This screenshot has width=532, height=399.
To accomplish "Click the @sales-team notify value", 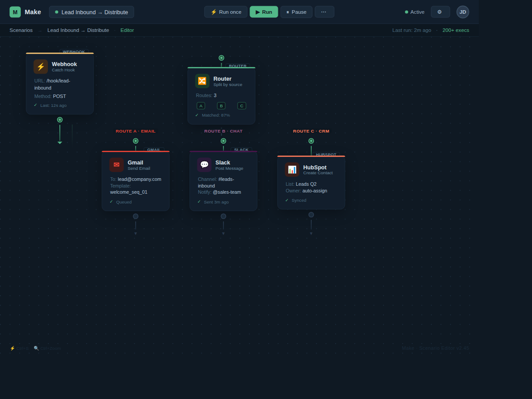I will 227,192.
